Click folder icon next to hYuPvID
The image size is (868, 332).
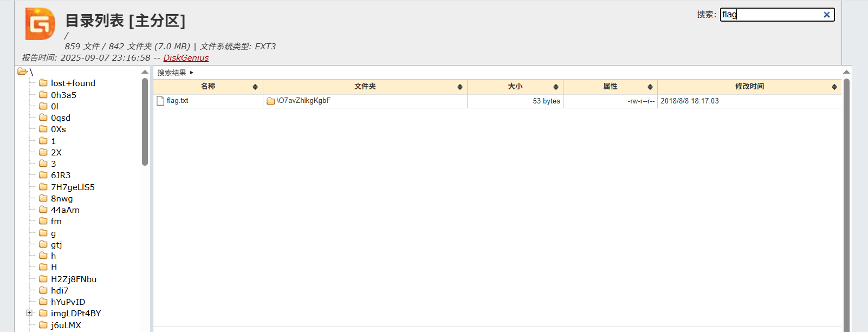pos(43,301)
